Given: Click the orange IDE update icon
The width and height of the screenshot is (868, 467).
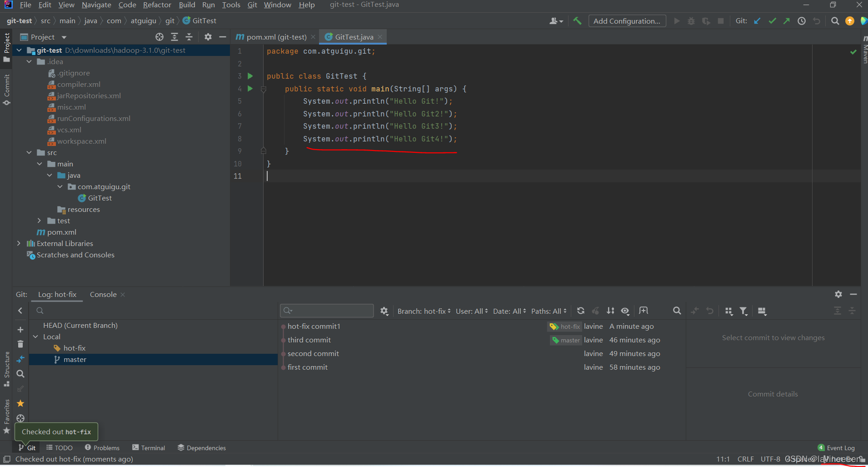Looking at the screenshot, I should coord(849,21).
